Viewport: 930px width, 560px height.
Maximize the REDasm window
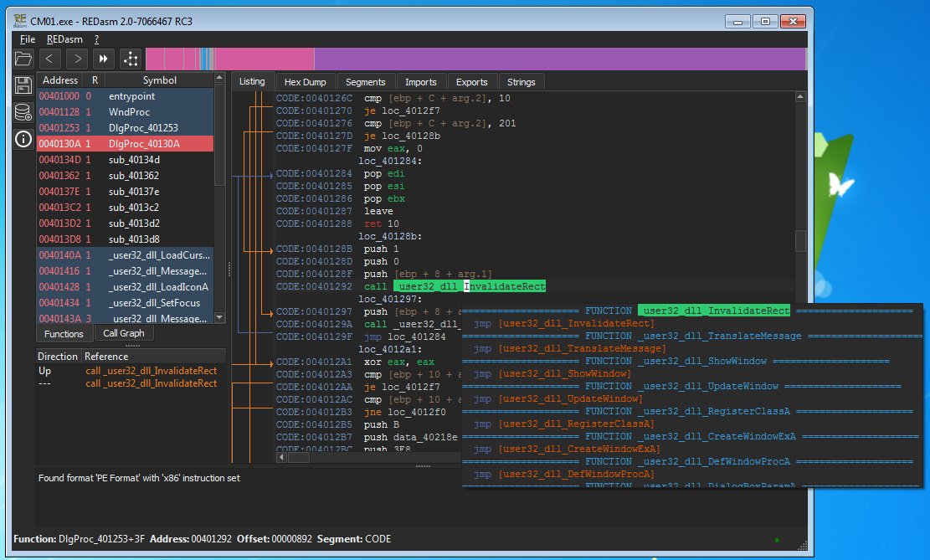click(765, 22)
